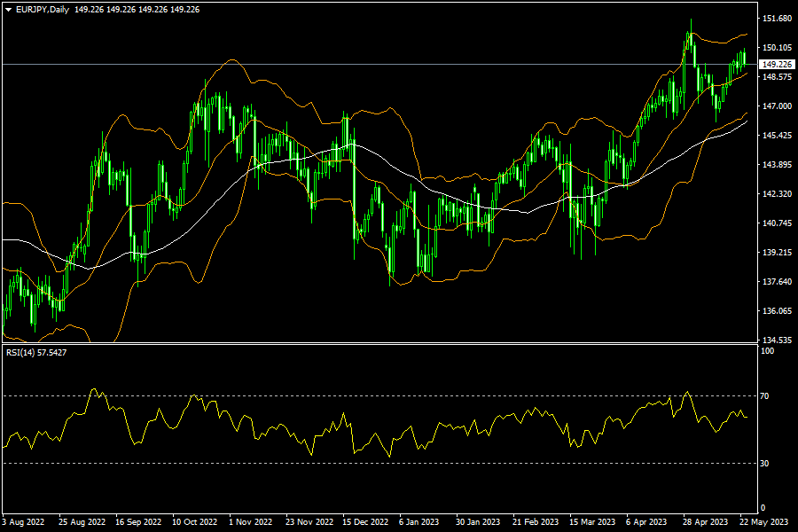Screen dimensions: 798x532
Task: Select the 21 Feb 2023 date label
Action: 536,522
